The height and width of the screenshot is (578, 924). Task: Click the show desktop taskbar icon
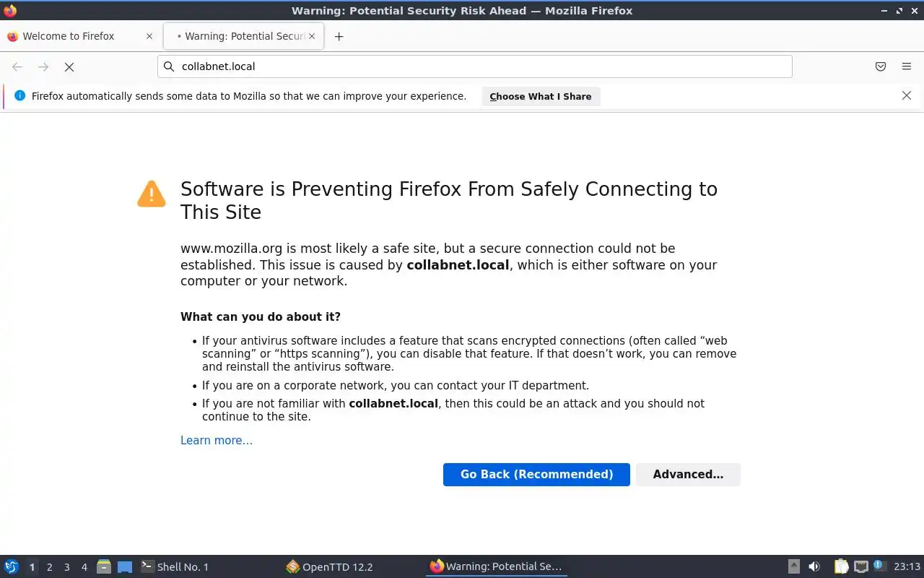coord(125,566)
